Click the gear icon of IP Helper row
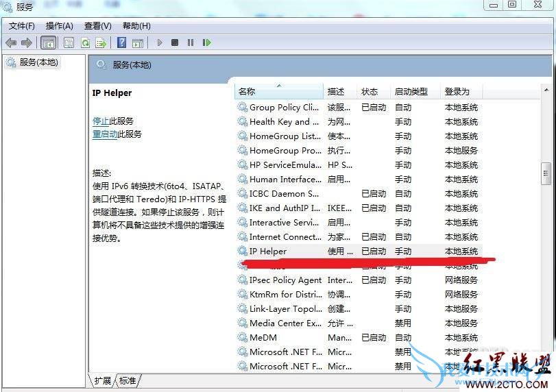The height and width of the screenshot is (392, 556). click(x=243, y=251)
